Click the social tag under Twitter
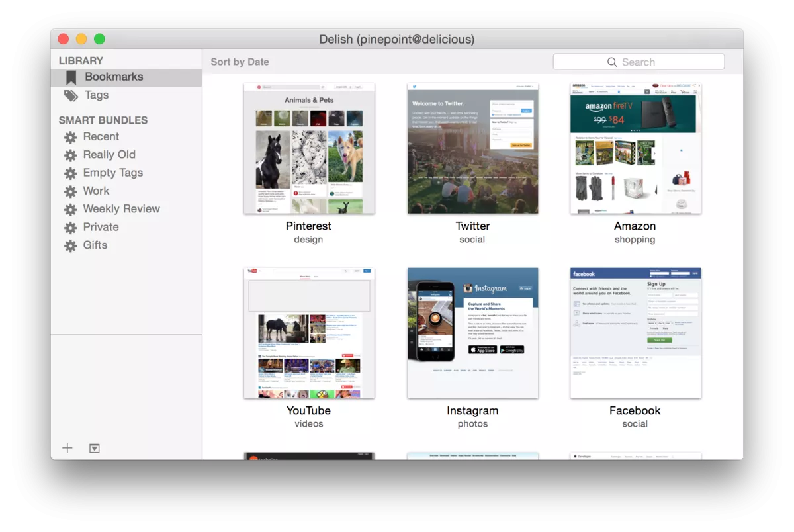Image resolution: width=794 pixels, height=532 pixels. [x=472, y=240]
